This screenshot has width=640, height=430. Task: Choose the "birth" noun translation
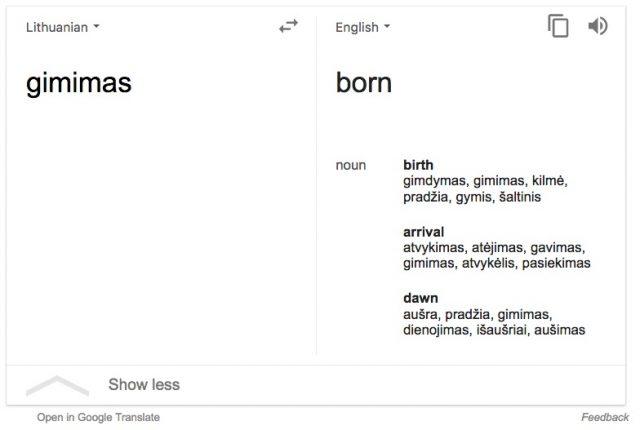[x=418, y=165]
